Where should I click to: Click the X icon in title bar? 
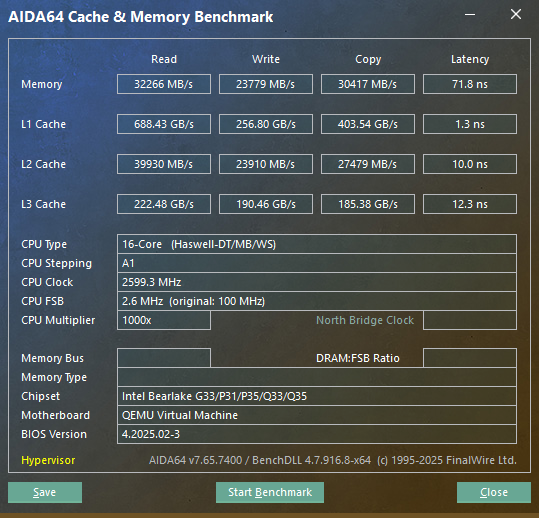click(516, 14)
